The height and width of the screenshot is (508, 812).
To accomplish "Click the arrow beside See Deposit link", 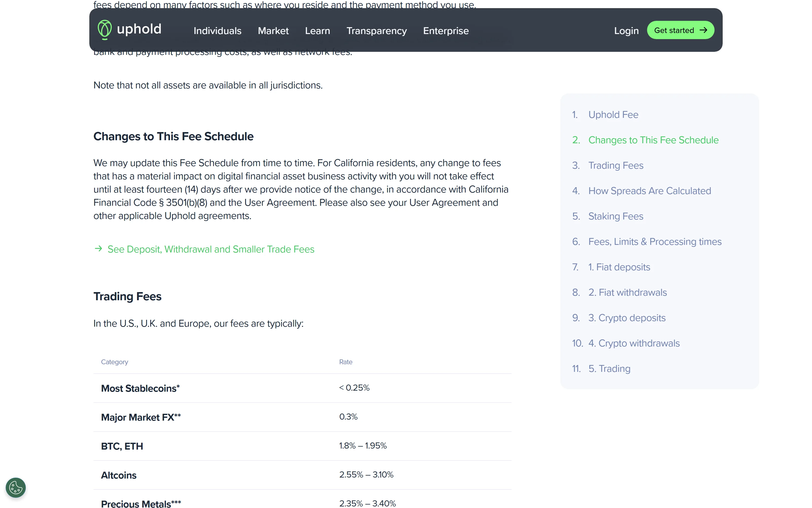I will (x=98, y=249).
